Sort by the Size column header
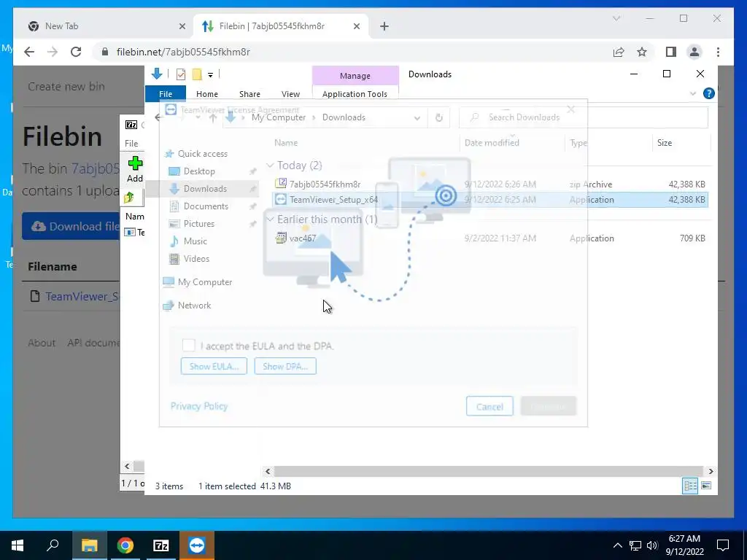The image size is (747, 560). (681, 142)
